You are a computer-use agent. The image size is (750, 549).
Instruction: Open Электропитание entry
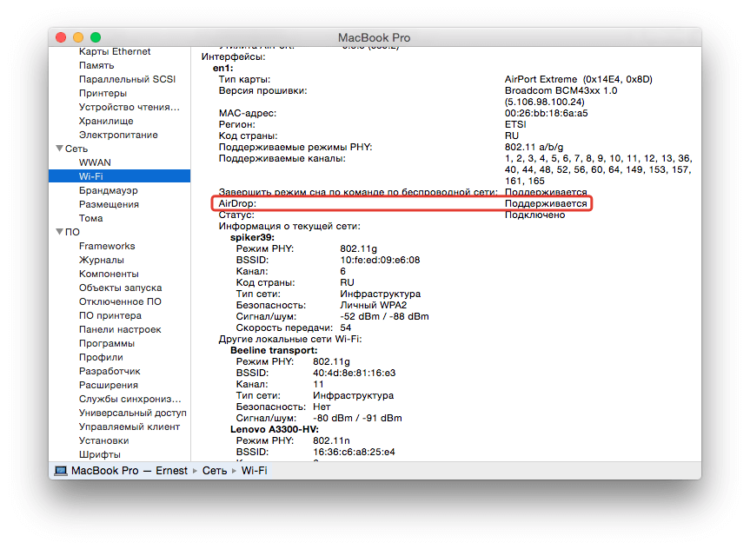tap(118, 135)
